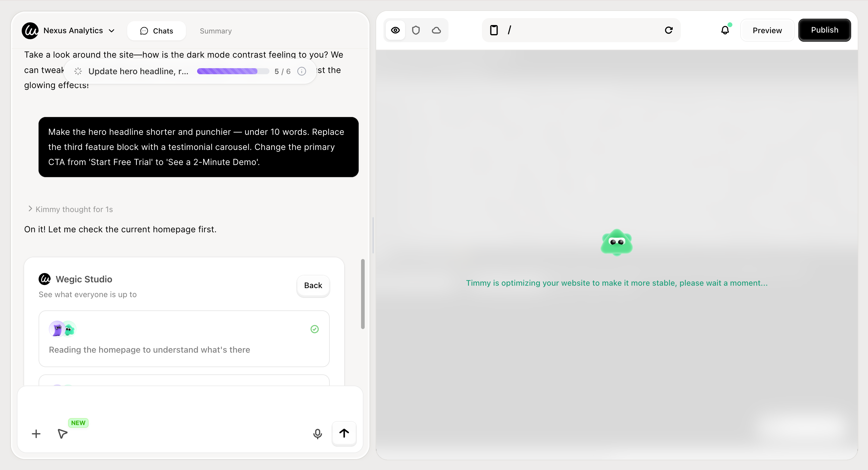Click the mobile device view icon
The width and height of the screenshot is (868, 470).
tap(494, 30)
